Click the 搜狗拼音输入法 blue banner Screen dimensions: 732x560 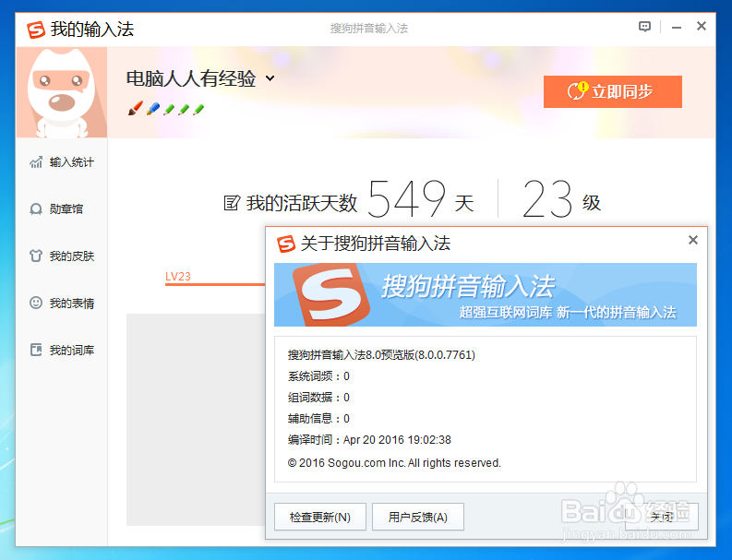pyautogui.click(x=485, y=294)
